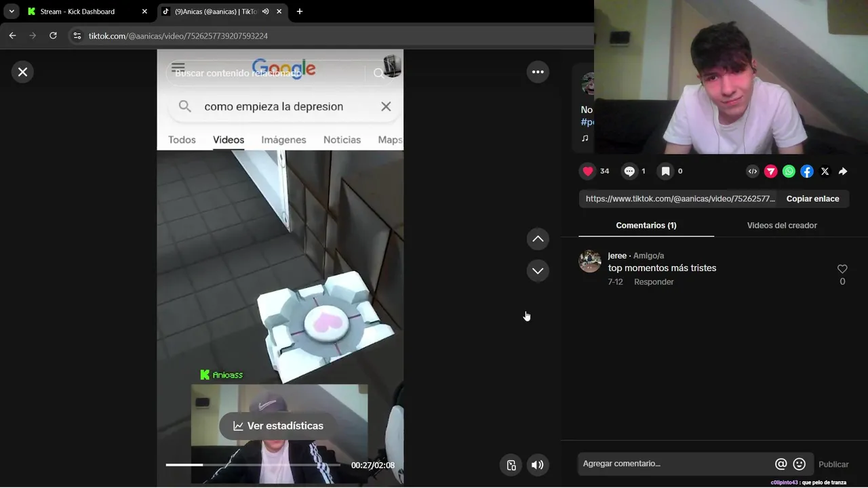The image size is (868, 488).
Task: Click the jeree username link
Action: click(617, 256)
